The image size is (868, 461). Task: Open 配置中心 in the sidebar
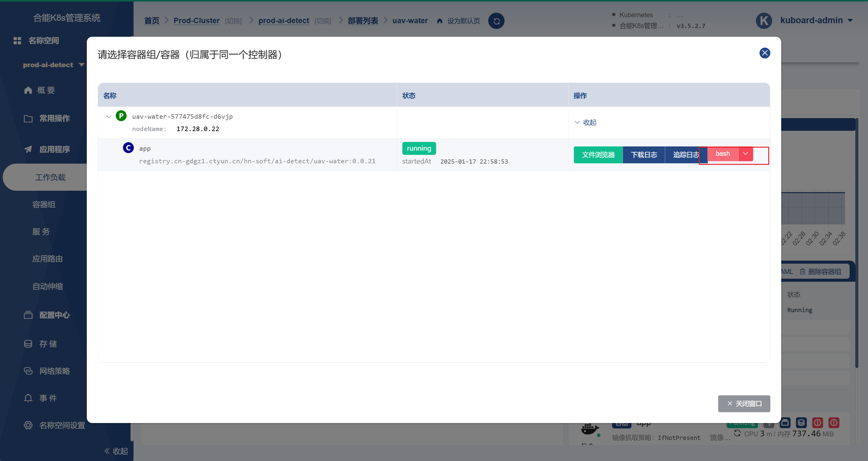point(47,315)
